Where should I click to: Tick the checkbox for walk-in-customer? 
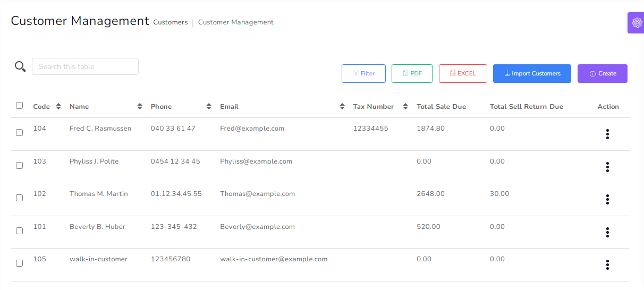(20, 263)
